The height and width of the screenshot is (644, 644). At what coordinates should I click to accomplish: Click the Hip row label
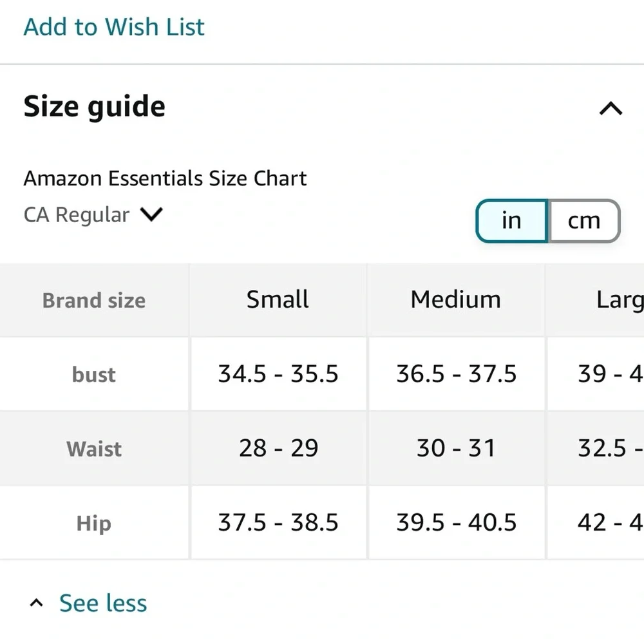[94, 523]
